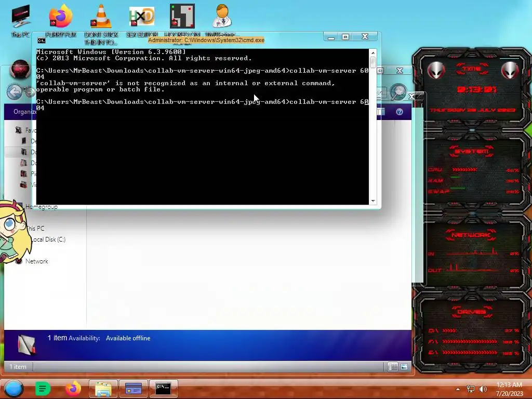
Task: Close the Explorer window behind cmd
Action: click(400, 71)
